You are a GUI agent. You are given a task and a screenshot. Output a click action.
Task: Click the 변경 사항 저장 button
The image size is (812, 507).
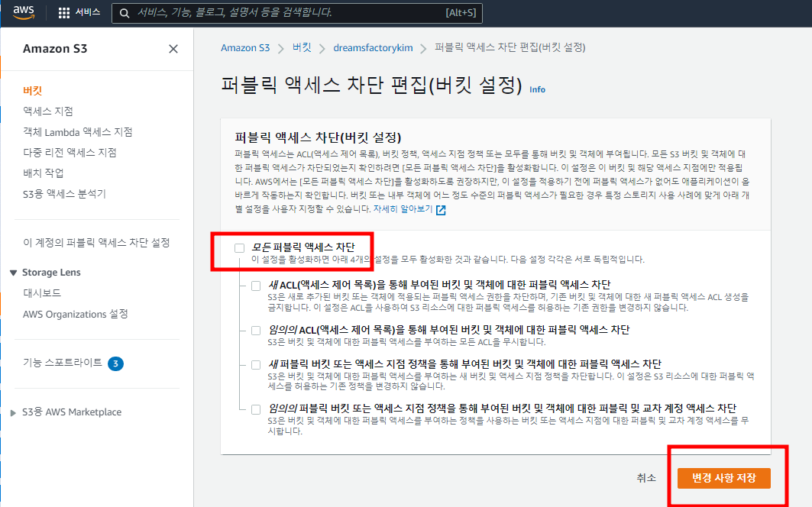tap(723, 478)
